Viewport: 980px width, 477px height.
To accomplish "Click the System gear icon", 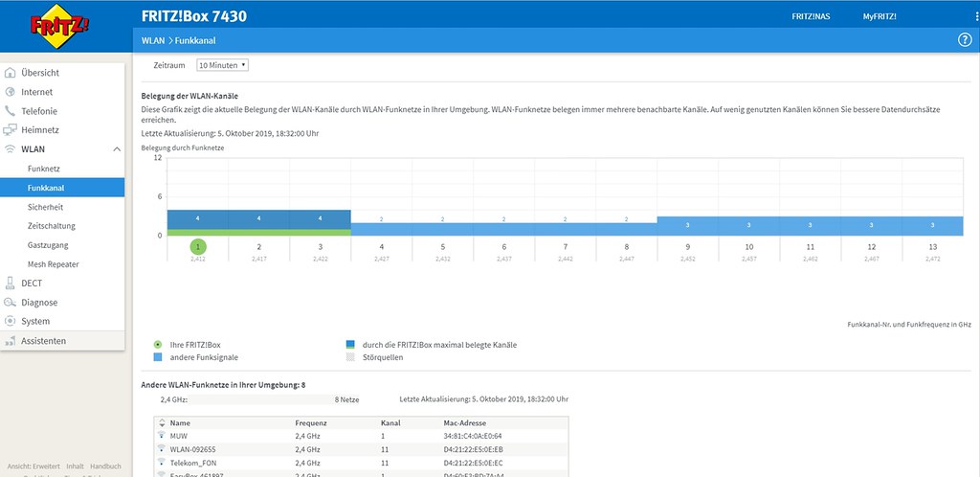I will click(x=11, y=322).
